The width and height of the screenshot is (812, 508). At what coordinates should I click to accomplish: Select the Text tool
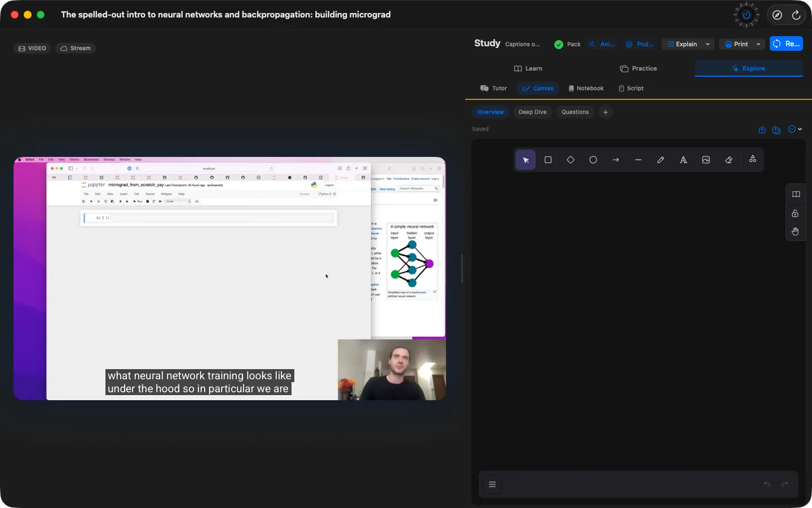(683, 160)
